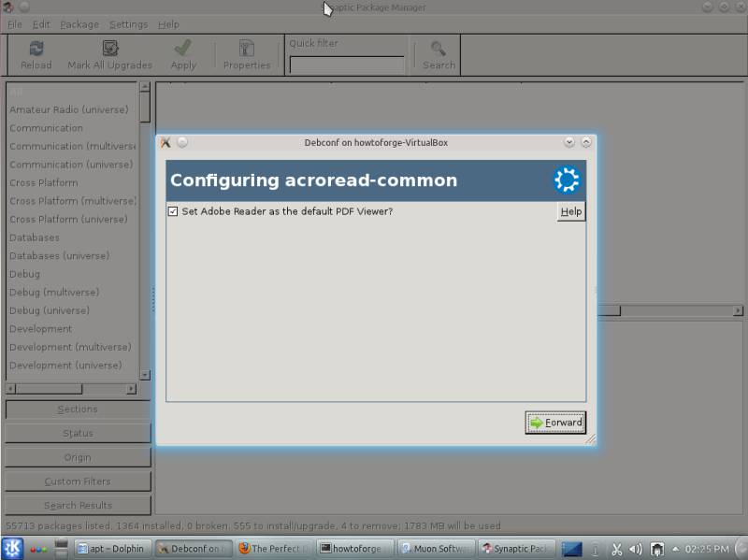Select Debug (universe) section

coord(72,310)
